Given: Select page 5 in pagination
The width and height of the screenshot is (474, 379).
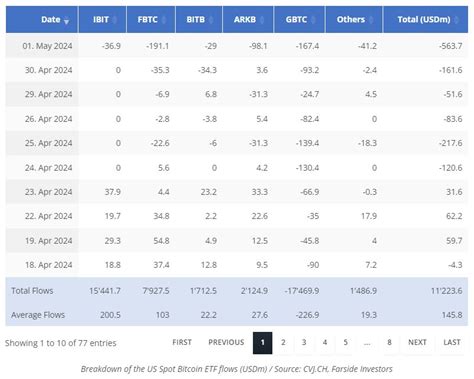Looking at the screenshot, I should (x=346, y=343).
